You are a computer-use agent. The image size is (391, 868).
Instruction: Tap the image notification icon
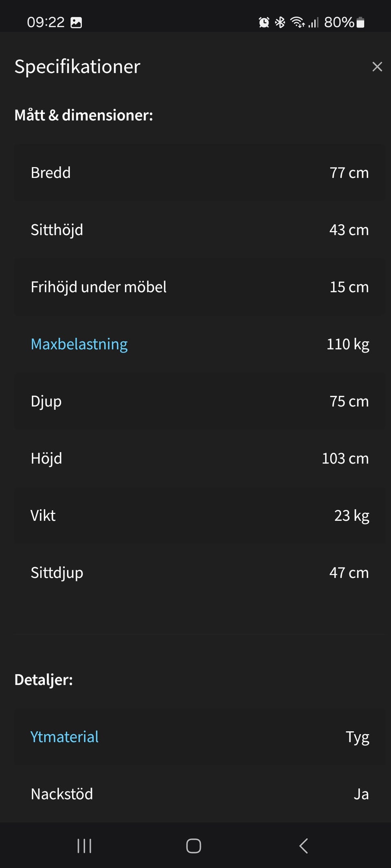[x=76, y=22]
